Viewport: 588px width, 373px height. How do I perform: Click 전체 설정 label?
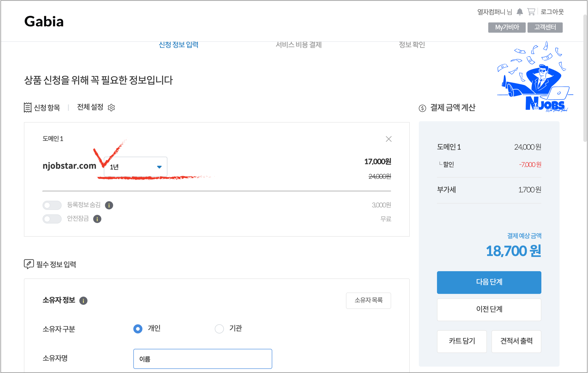90,107
